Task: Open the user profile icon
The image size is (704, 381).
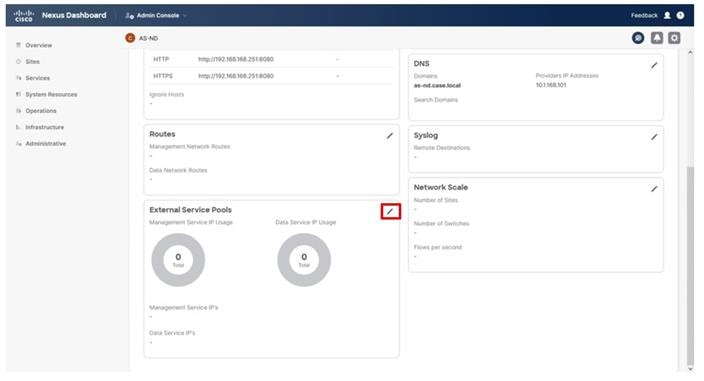Action: (667, 15)
